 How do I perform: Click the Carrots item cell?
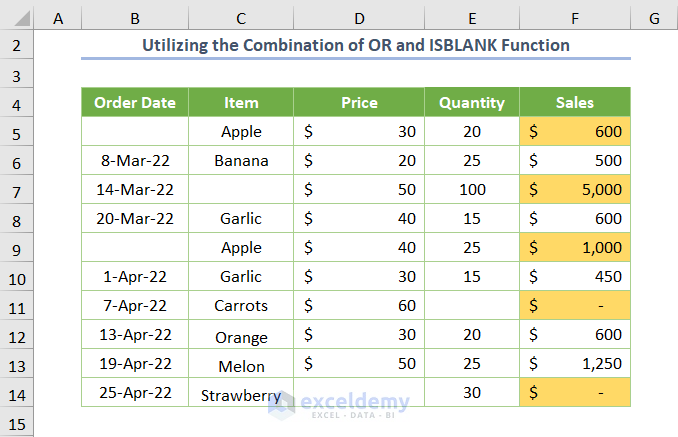tap(241, 306)
